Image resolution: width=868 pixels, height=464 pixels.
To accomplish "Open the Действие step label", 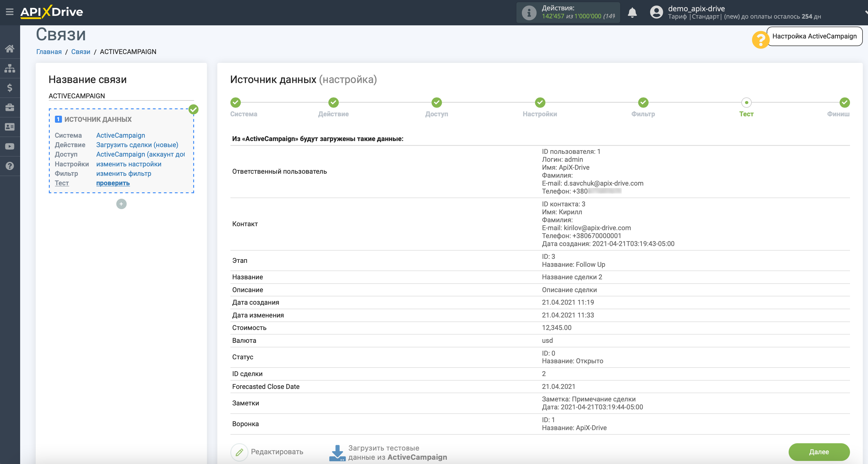I will (333, 114).
